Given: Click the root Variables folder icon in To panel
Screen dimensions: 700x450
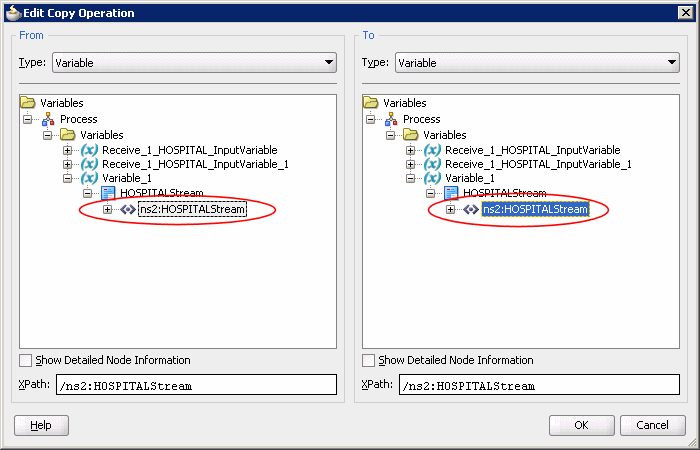Looking at the screenshot, I should 371,103.
